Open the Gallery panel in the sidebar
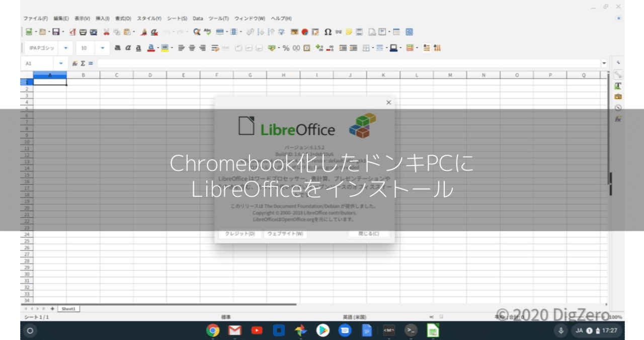 pos(618,97)
